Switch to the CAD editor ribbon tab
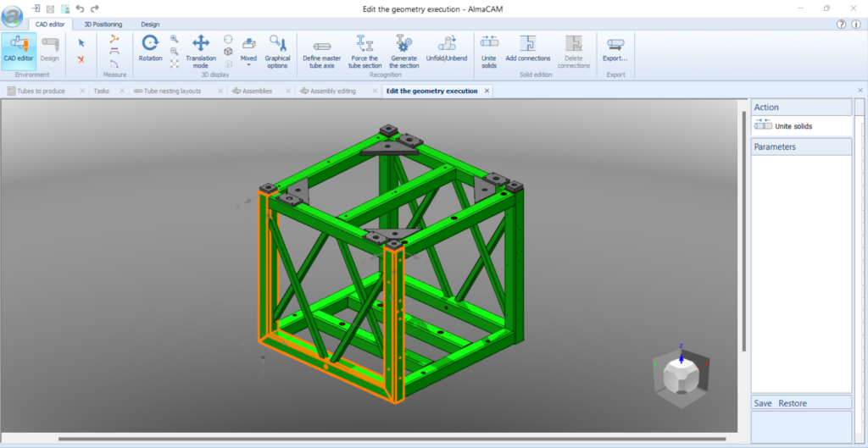868x448 pixels. [50, 25]
